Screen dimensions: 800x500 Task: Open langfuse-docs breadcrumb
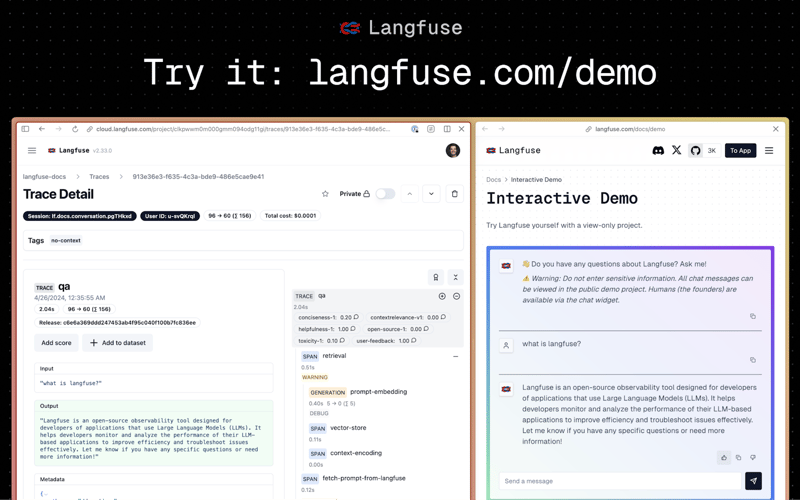coord(44,177)
